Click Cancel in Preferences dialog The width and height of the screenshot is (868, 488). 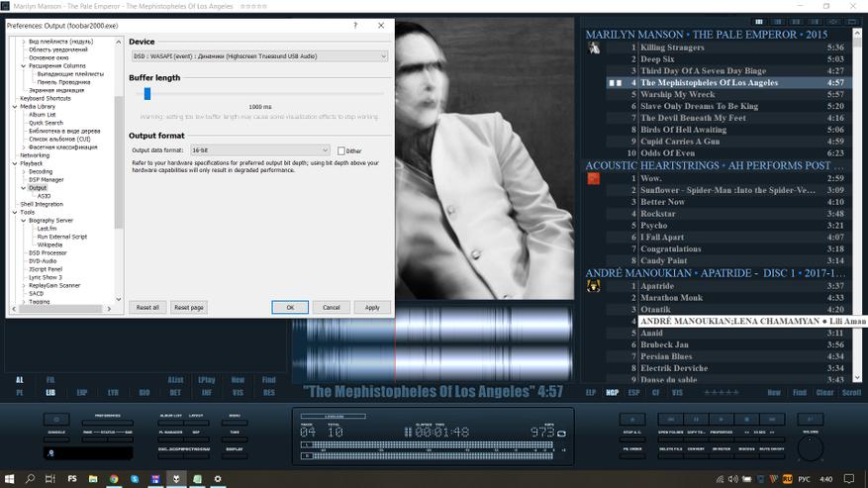(331, 308)
